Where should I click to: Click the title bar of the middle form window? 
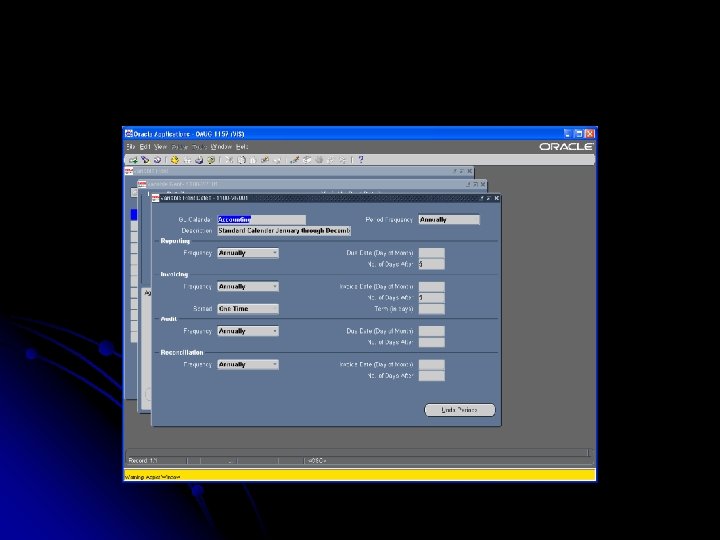312,184
